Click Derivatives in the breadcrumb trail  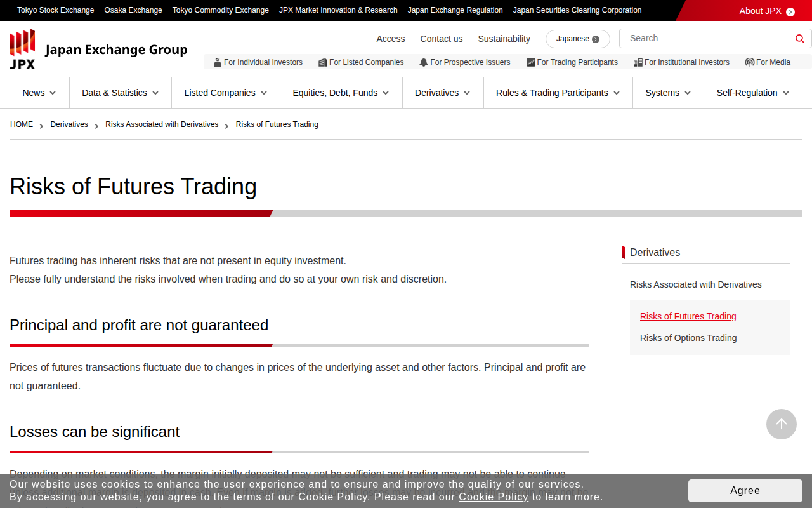click(x=69, y=124)
